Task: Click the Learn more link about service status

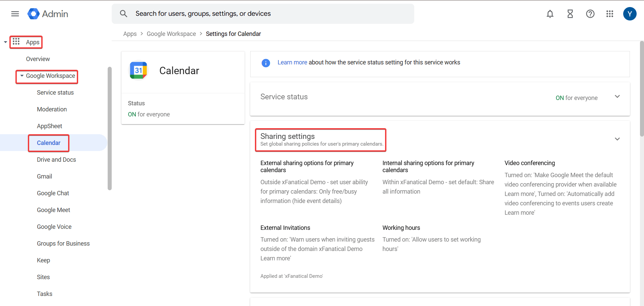Action: coord(292,62)
